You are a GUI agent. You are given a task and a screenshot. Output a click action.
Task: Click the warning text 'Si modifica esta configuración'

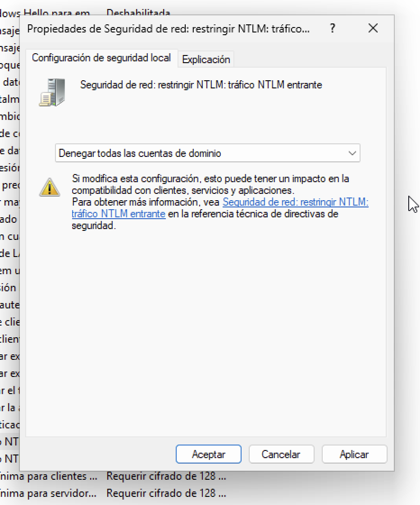(x=135, y=179)
